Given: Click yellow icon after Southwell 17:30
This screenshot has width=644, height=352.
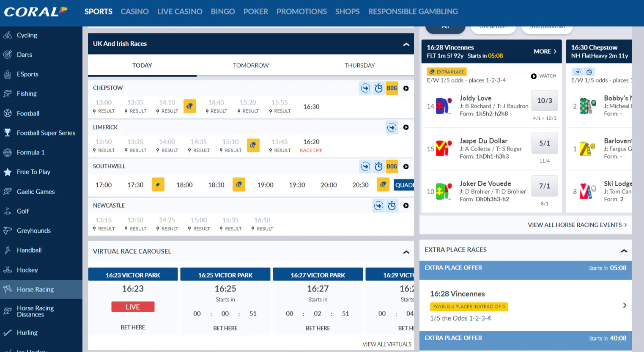Looking at the screenshot, I should (158, 184).
